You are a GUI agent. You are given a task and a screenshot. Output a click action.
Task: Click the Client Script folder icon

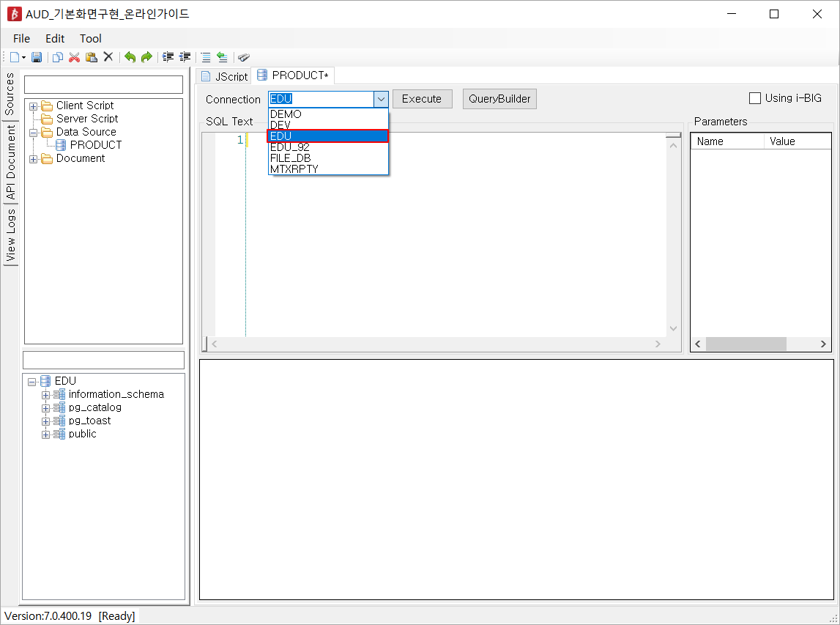point(47,106)
